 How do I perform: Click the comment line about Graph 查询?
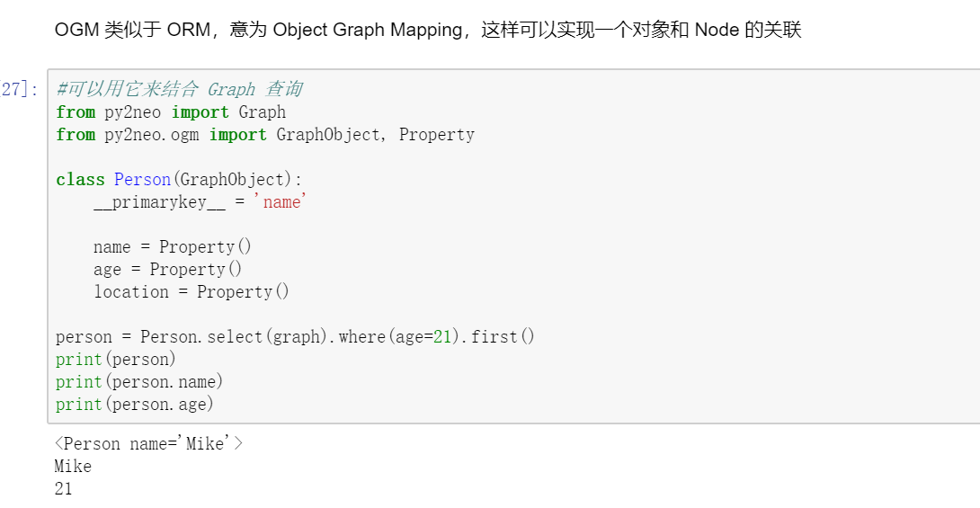[178, 89]
